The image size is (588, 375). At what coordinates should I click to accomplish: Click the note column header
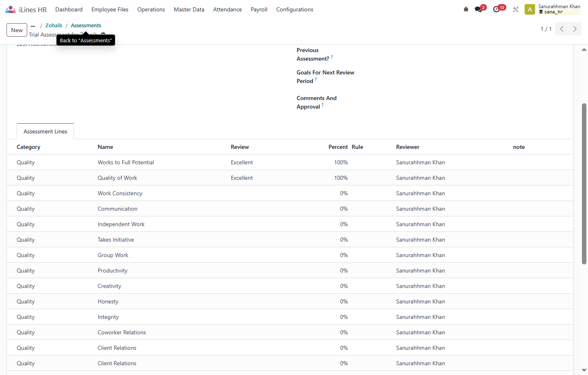click(519, 147)
